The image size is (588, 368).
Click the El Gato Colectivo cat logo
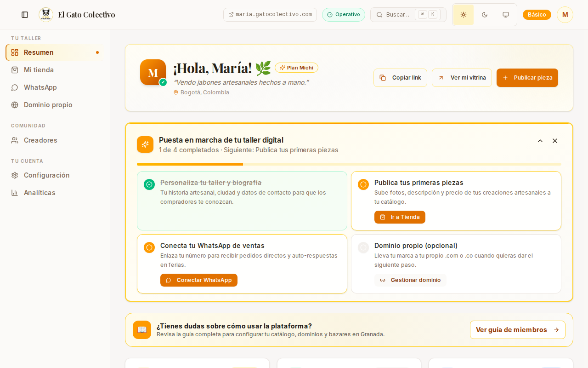pyautogui.click(x=45, y=15)
